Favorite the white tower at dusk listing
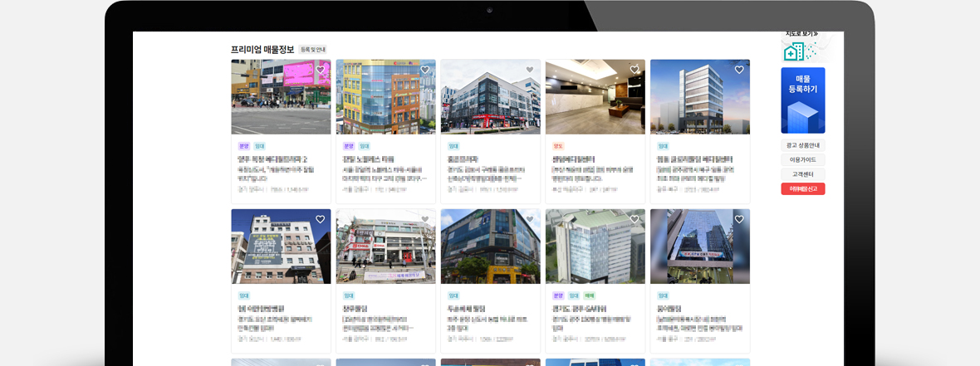Screen dimensions: 980x366 [x=739, y=70]
